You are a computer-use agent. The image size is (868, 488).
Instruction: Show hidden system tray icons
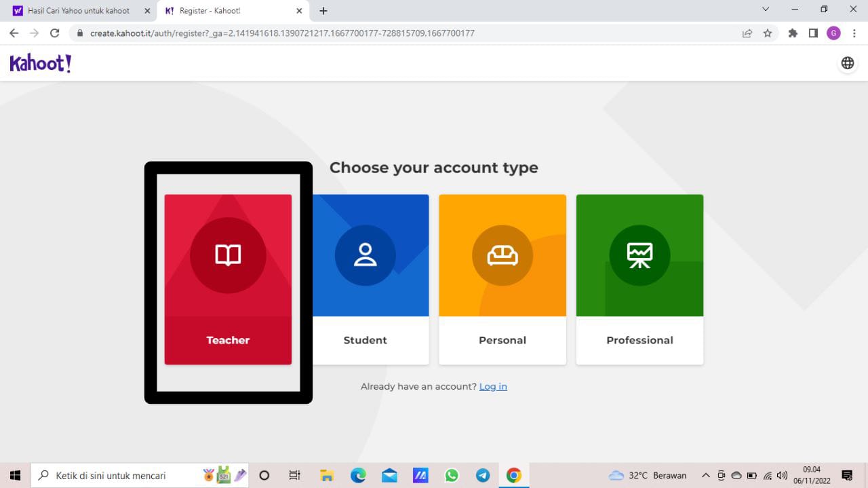[705, 475]
